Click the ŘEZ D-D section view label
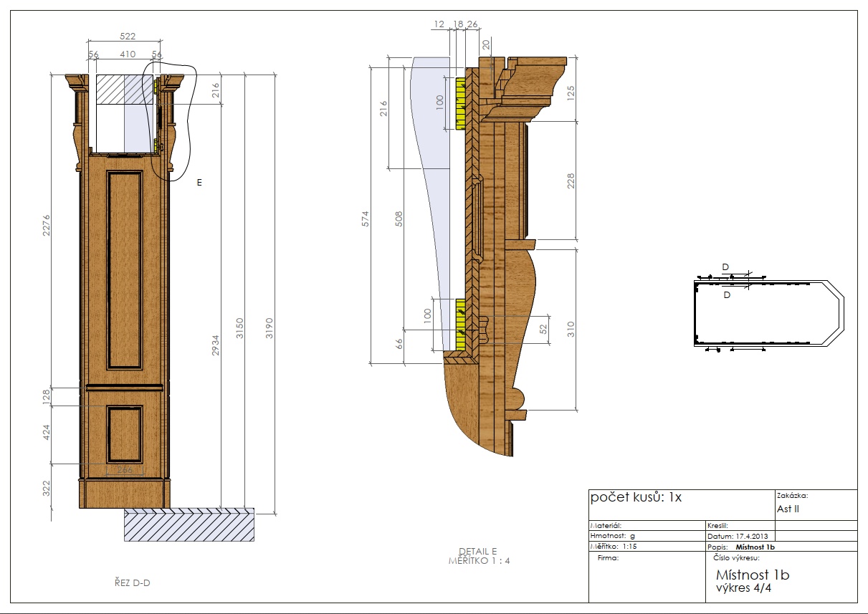Image resolution: width=868 pixels, height=614 pixels. pos(133,582)
